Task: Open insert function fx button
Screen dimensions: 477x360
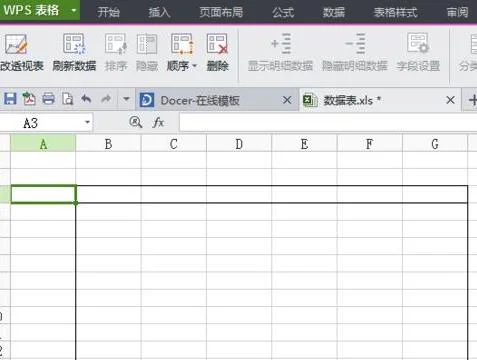Action: tap(158, 122)
